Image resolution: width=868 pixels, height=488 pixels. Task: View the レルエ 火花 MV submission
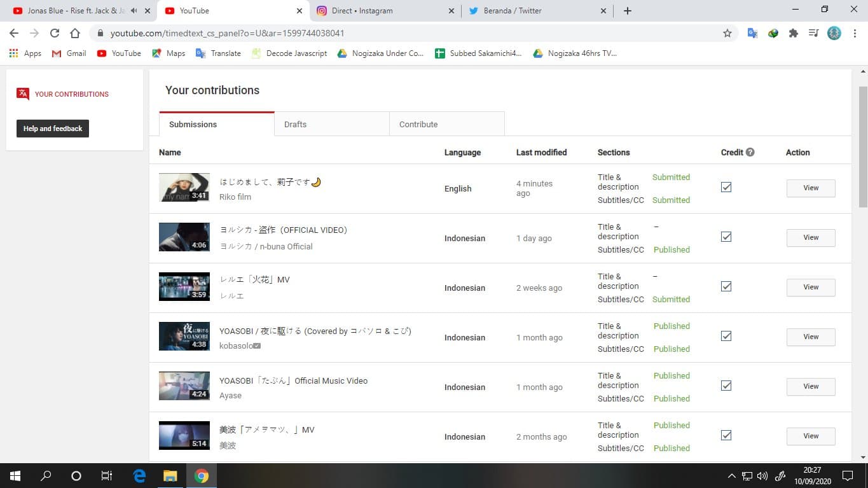click(x=811, y=287)
